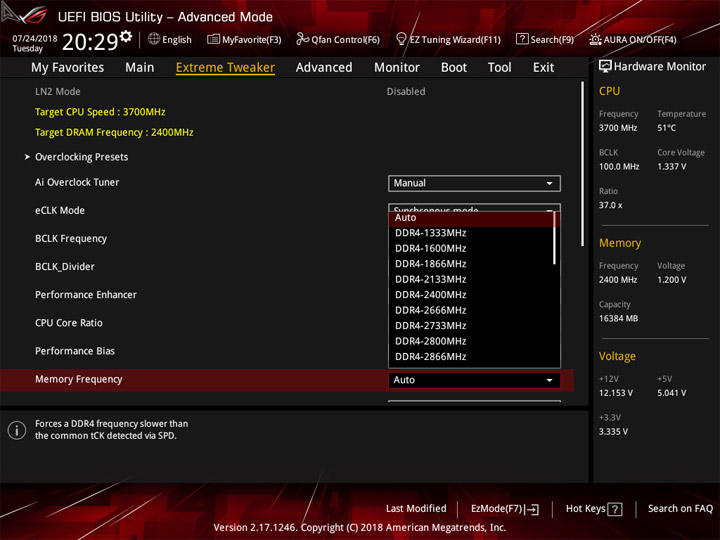The height and width of the screenshot is (540, 720).
Task: Click the CPU temperature 51°C value
Action: point(666,128)
